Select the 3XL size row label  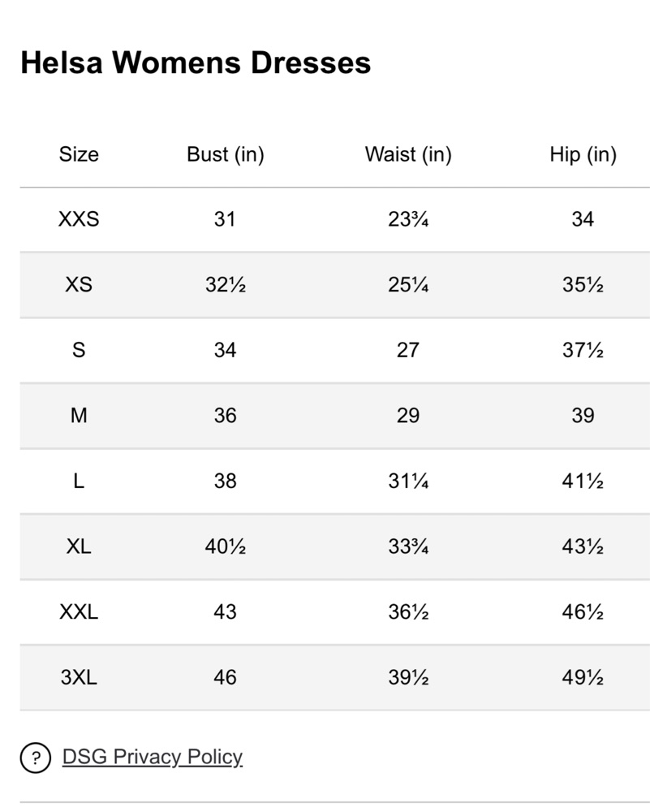(x=79, y=677)
